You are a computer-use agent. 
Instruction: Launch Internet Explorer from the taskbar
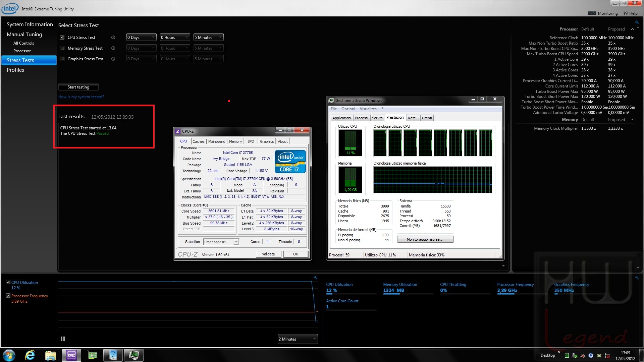(30, 355)
